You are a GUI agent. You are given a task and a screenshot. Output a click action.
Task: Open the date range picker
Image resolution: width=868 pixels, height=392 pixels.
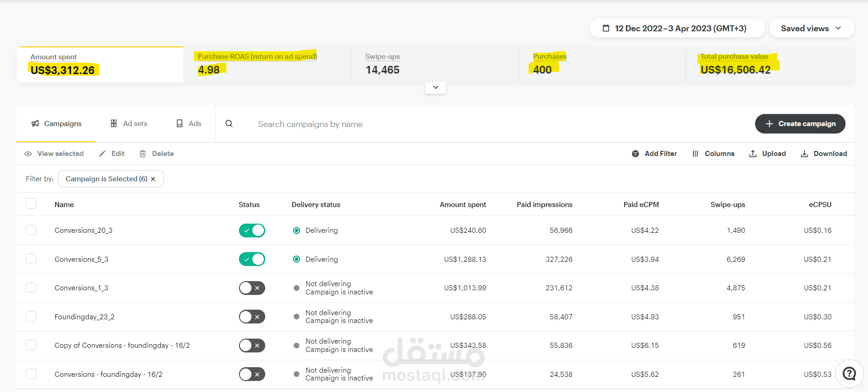coord(677,29)
